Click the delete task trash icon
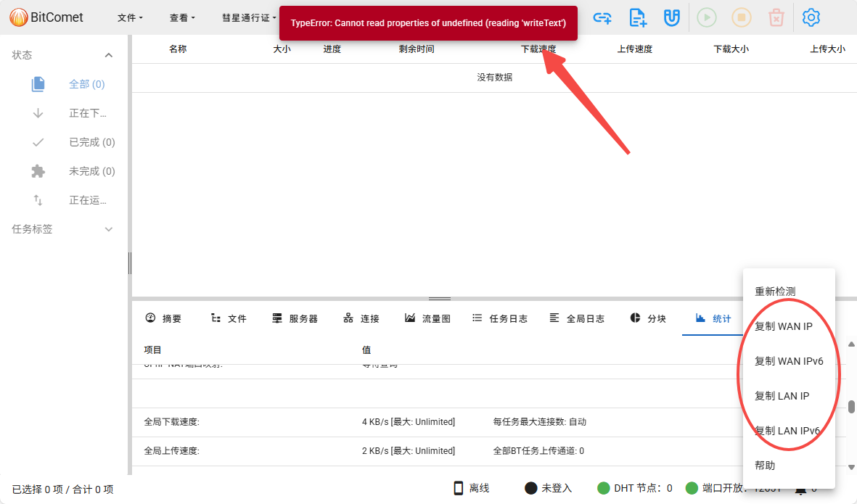 click(776, 17)
